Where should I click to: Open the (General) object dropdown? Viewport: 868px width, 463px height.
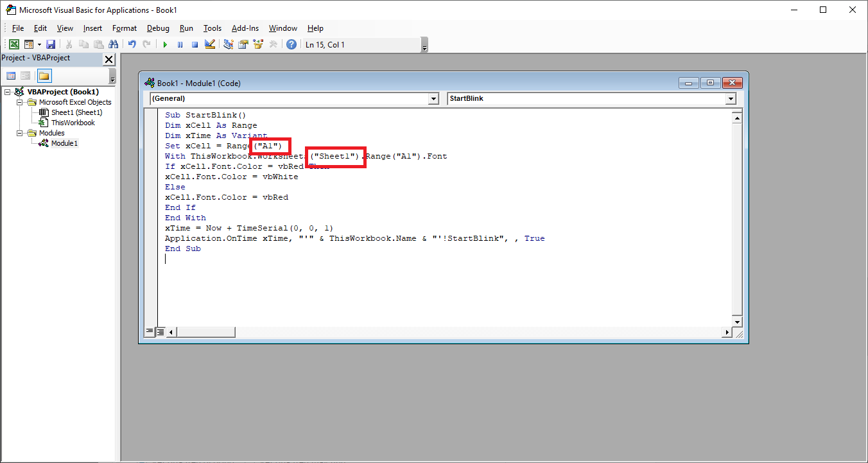click(433, 99)
